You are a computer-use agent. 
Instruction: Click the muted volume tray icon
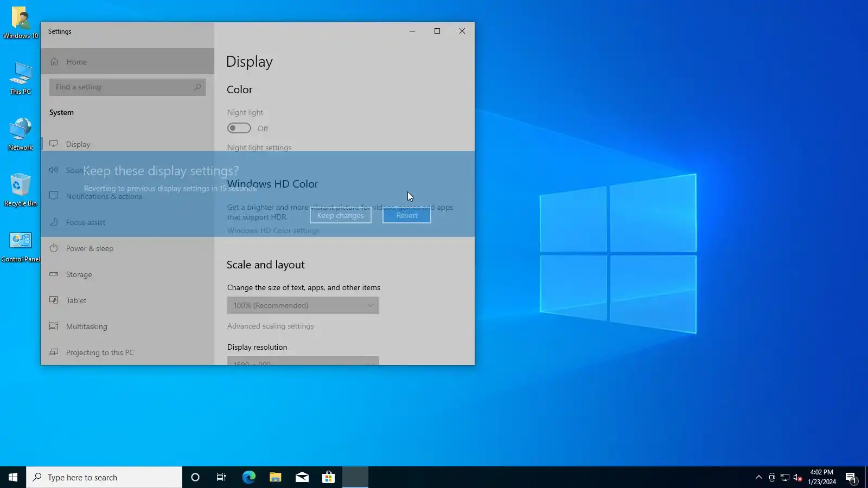coord(798,477)
